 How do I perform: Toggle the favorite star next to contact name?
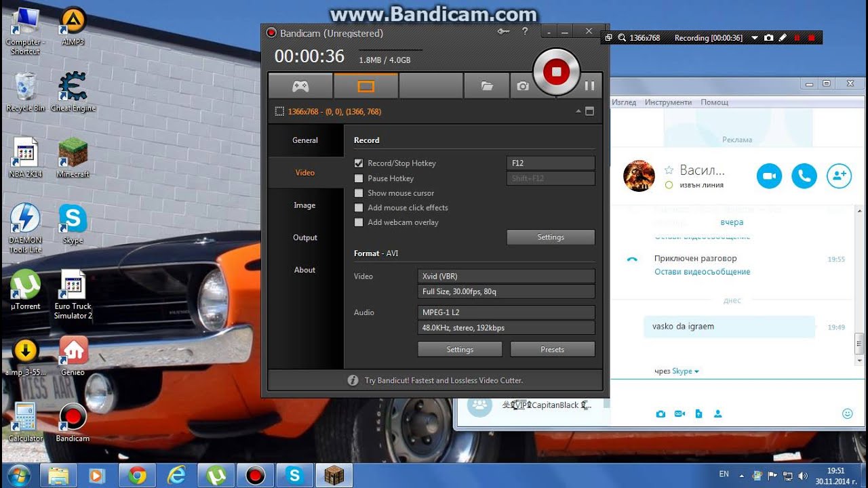669,170
